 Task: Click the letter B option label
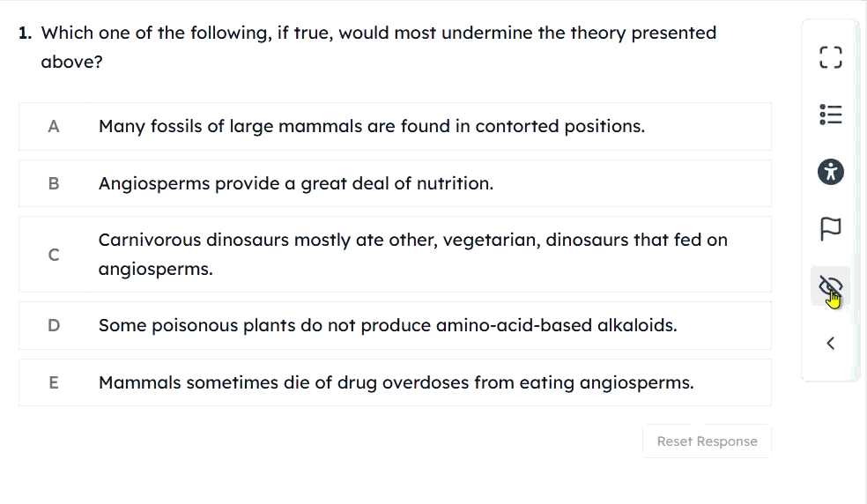54,183
